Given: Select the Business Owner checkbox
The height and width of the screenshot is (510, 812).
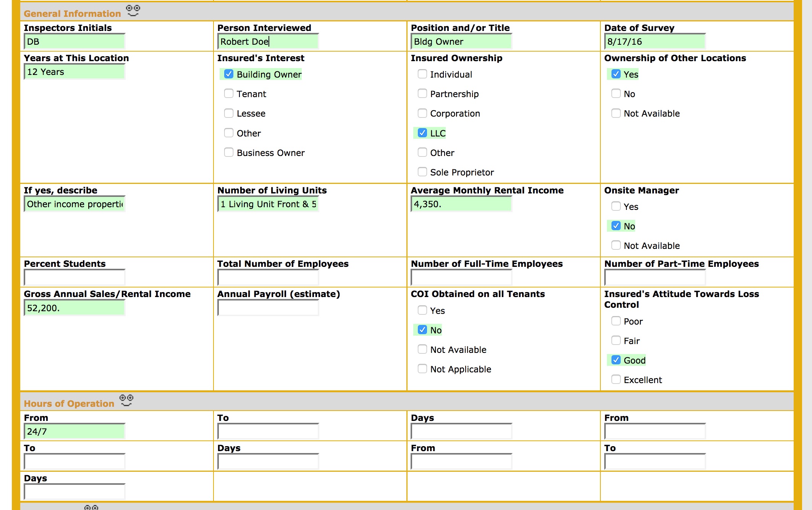Looking at the screenshot, I should (x=228, y=152).
